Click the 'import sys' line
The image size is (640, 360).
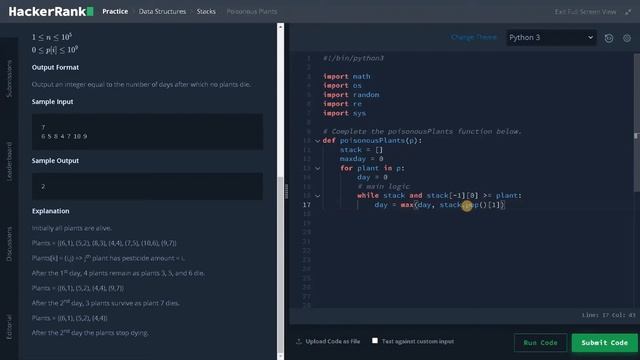tap(344, 113)
